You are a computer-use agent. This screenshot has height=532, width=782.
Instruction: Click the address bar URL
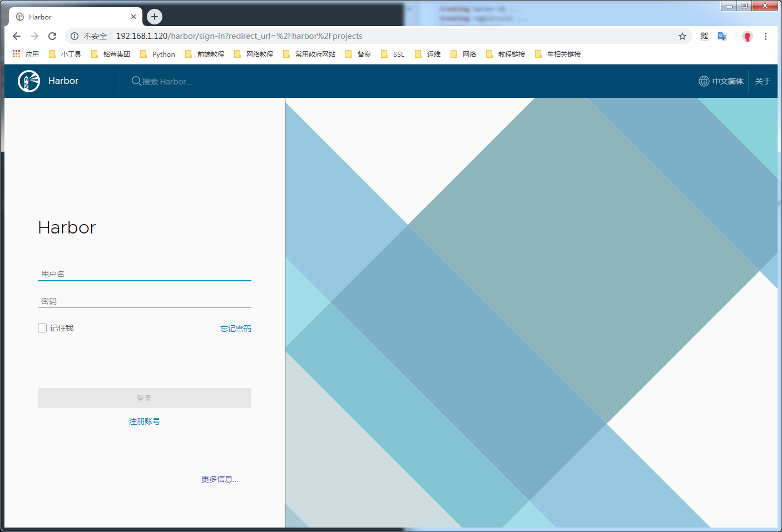[x=239, y=36]
